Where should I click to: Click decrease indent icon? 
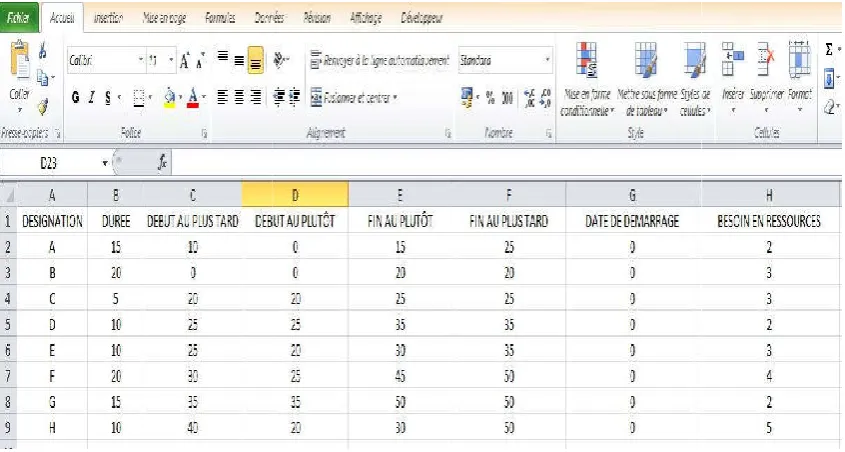pos(279,98)
